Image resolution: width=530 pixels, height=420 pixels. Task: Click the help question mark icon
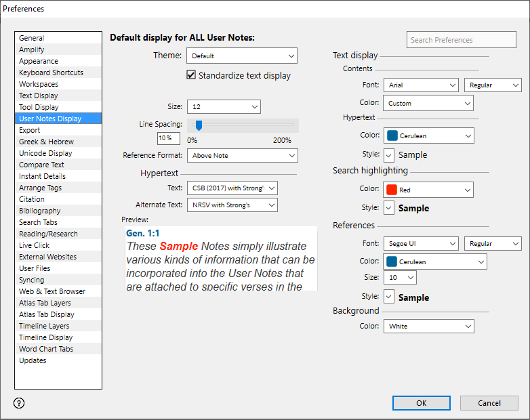[x=19, y=403]
